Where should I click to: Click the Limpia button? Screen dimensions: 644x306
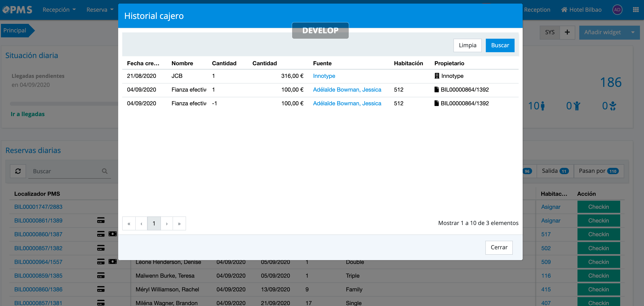(x=467, y=45)
